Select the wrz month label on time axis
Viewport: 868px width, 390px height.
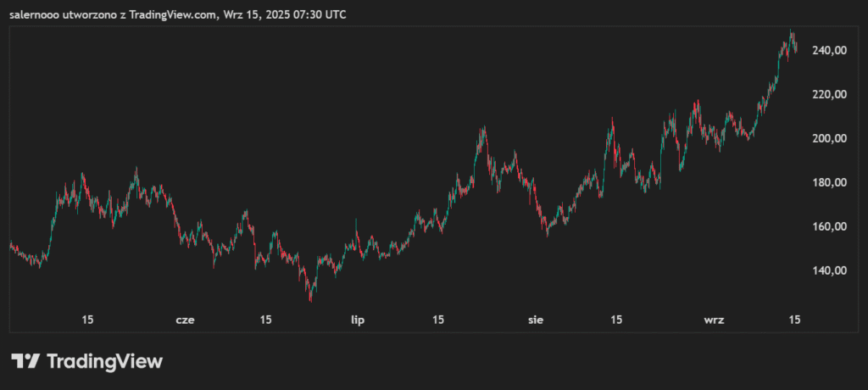[714, 320]
